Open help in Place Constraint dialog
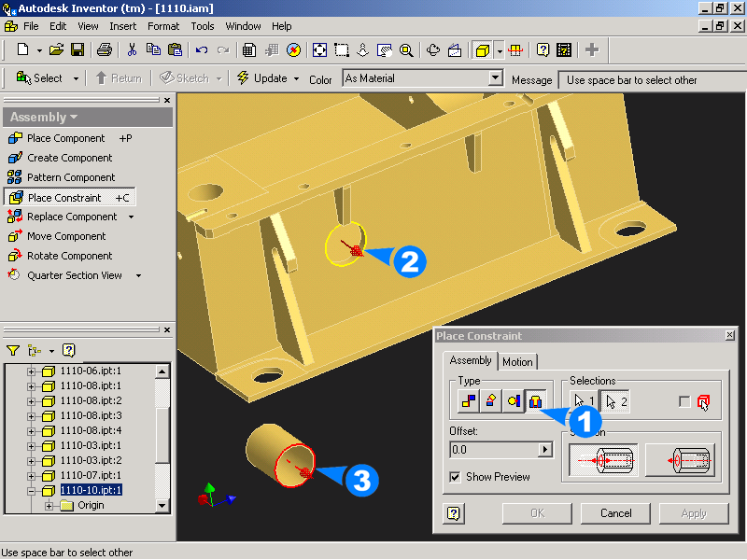Screen dimensions: 747x560 tap(454, 513)
